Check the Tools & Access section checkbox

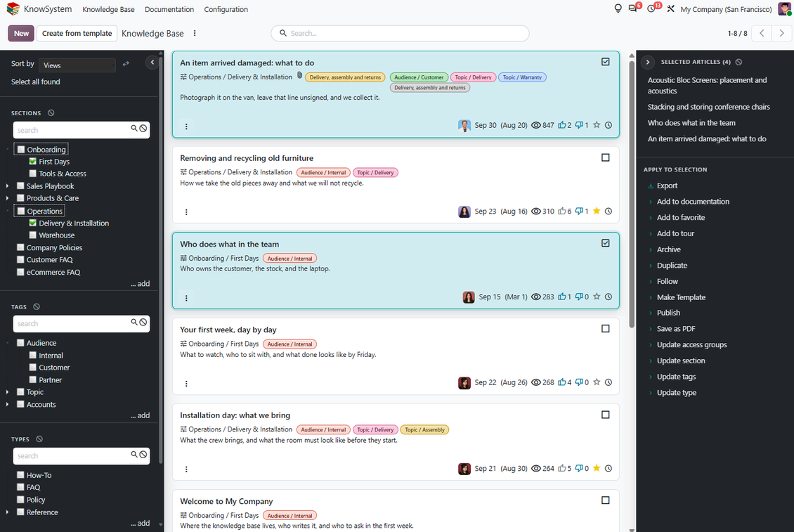tap(33, 174)
